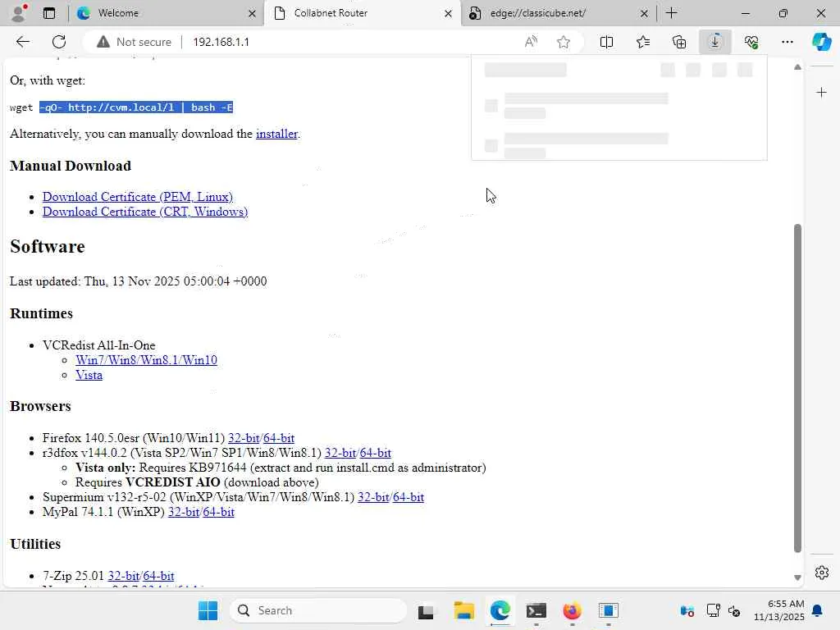Follow the installer link
The height and width of the screenshot is (630, 840).
pyautogui.click(x=276, y=134)
